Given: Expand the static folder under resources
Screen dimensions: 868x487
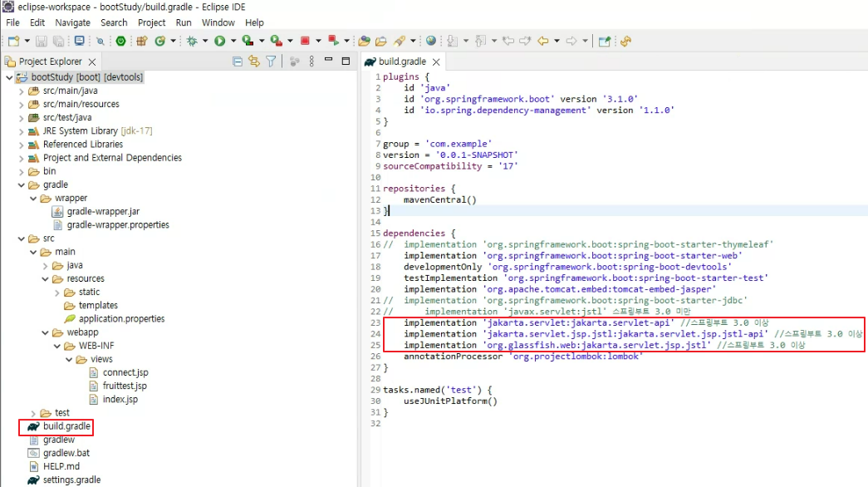Looking at the screenshot, I should point(57,293).
